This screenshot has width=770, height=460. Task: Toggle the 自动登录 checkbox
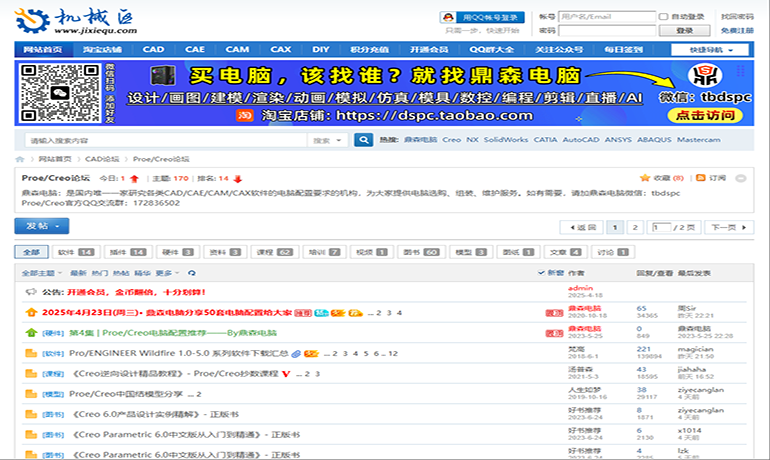click(x=663, y=17)
